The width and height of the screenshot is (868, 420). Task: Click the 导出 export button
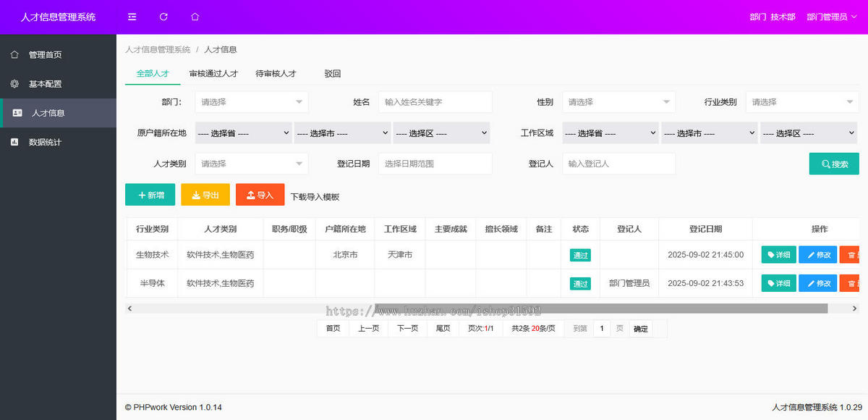(205, 195)
